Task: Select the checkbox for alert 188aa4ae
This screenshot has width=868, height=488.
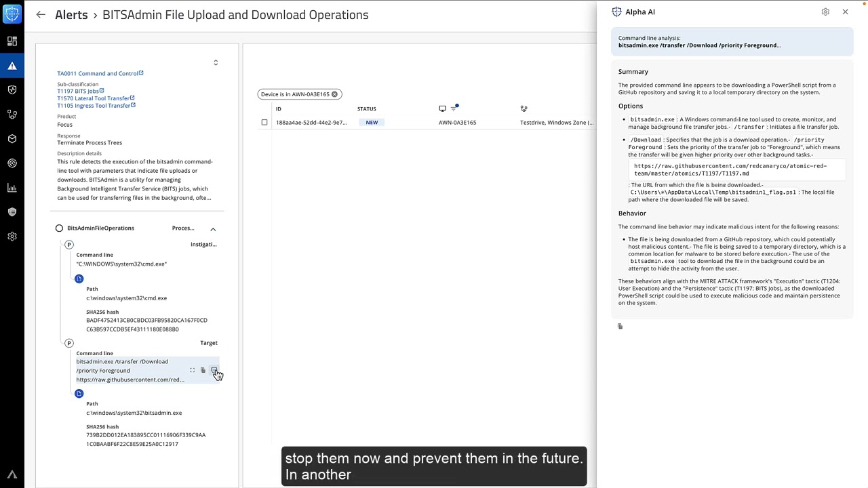Action: [264, 123]
